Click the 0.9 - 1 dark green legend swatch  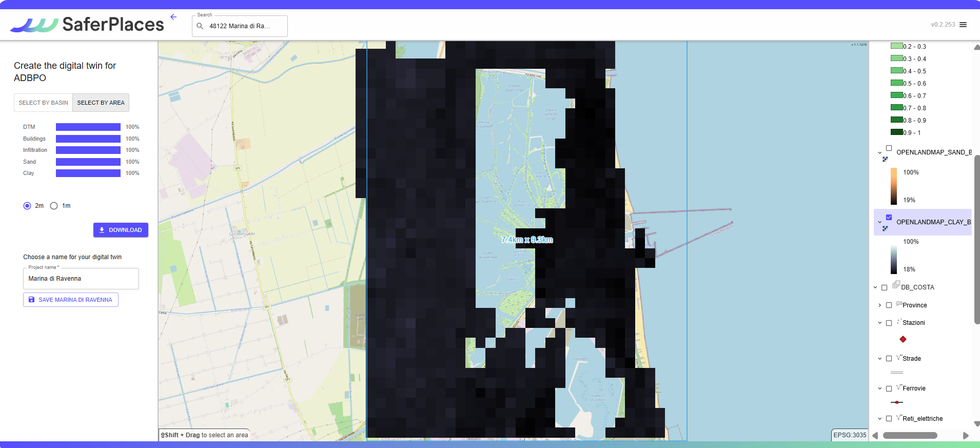896,132
